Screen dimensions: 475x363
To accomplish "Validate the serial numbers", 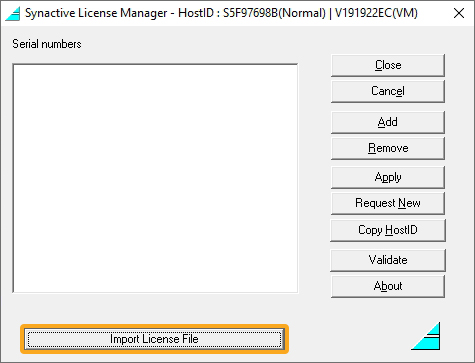I will pos(388,260).
